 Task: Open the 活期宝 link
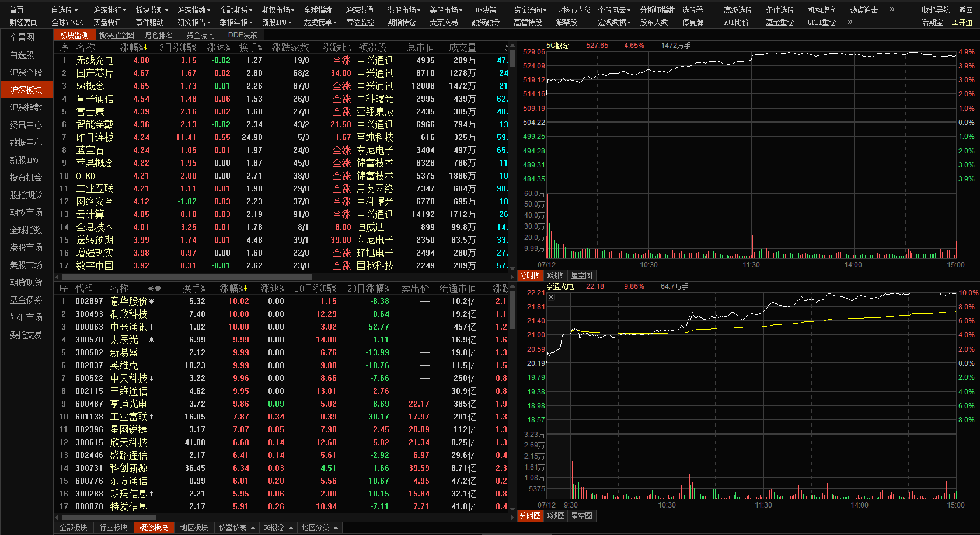932,22
